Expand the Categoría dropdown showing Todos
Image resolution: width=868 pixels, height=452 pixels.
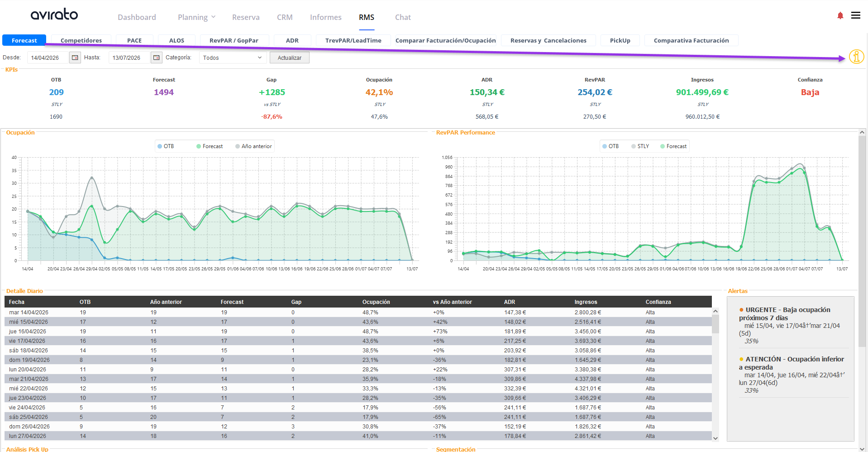[x=233, y=58]
